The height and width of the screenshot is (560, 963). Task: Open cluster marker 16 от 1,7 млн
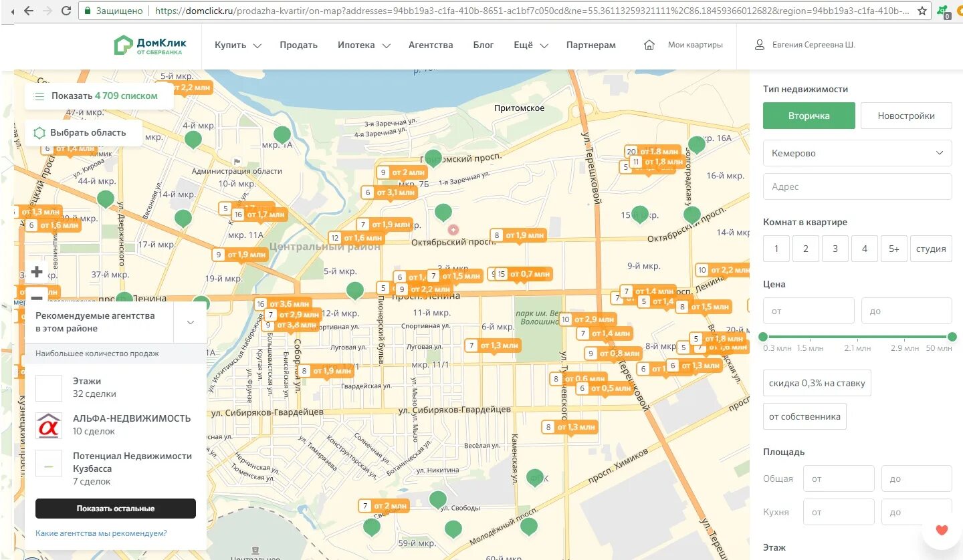pyautogui.click(x=259, y=215)
